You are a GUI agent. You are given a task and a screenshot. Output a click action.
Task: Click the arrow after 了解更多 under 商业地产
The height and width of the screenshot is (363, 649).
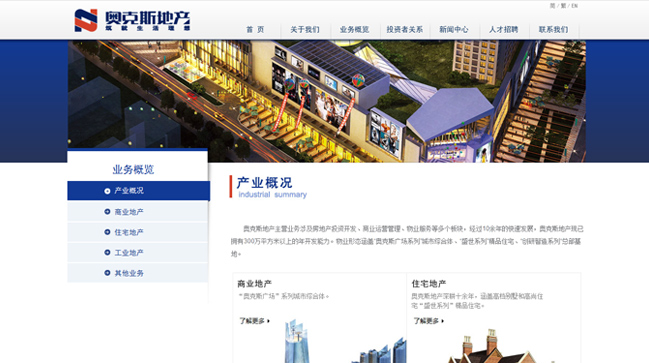click(x=269, y=321)
